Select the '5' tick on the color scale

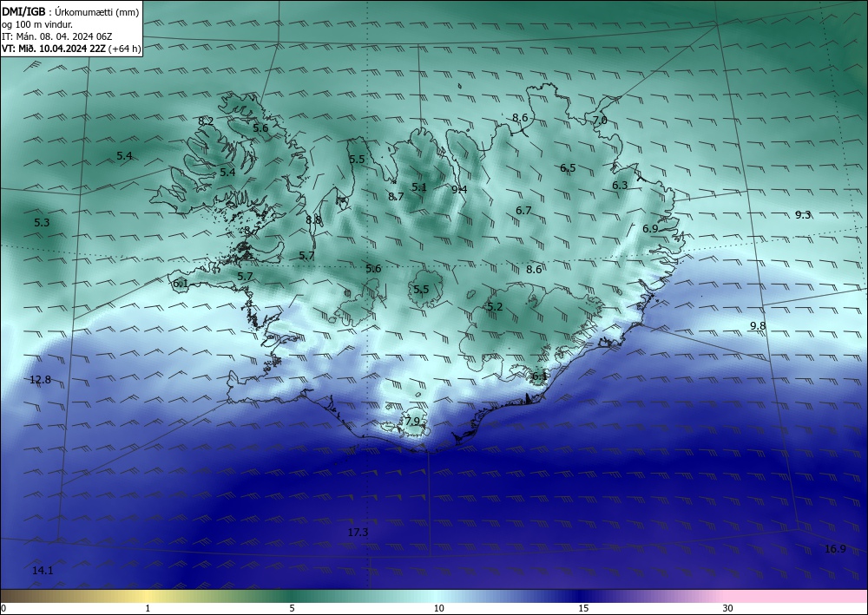point(292,608)
